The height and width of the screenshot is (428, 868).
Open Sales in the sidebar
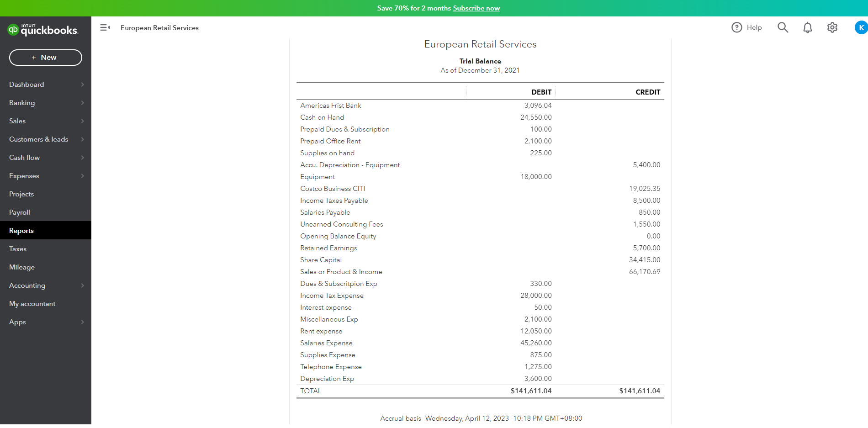[17, 121]
